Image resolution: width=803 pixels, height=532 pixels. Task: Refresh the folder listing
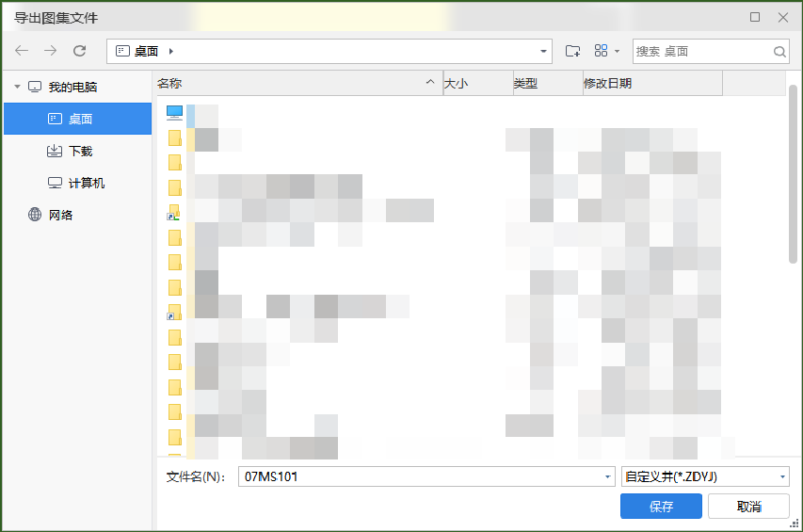click(79, 51)
